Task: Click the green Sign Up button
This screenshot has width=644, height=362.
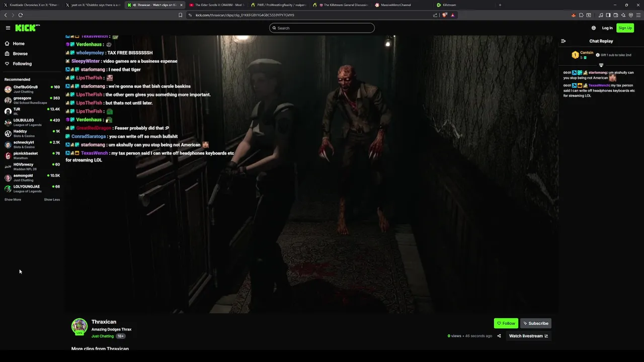Action: [x=625, y=28]
